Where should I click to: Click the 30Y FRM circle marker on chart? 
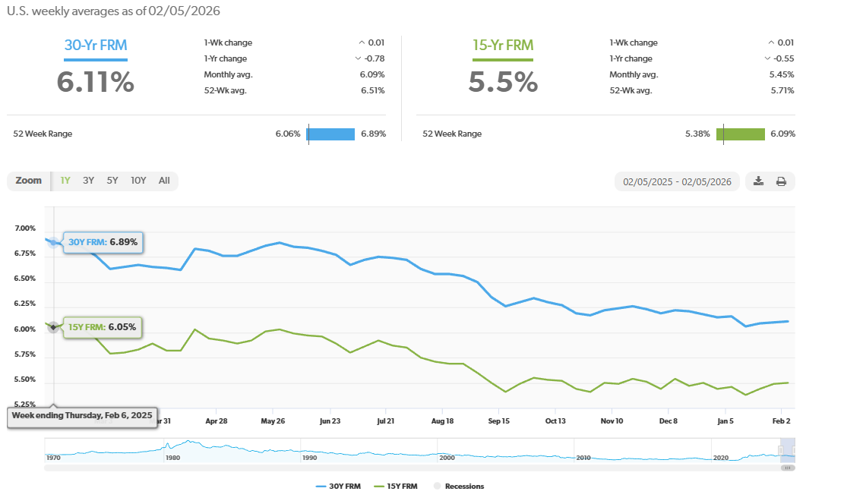[53, 242]
